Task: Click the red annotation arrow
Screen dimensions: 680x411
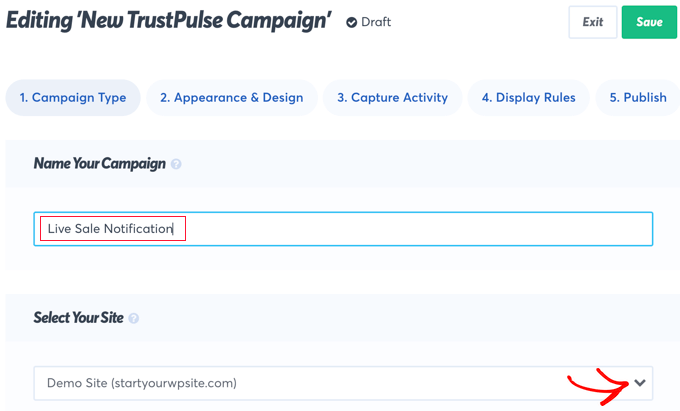Action: tap(598, 384)
